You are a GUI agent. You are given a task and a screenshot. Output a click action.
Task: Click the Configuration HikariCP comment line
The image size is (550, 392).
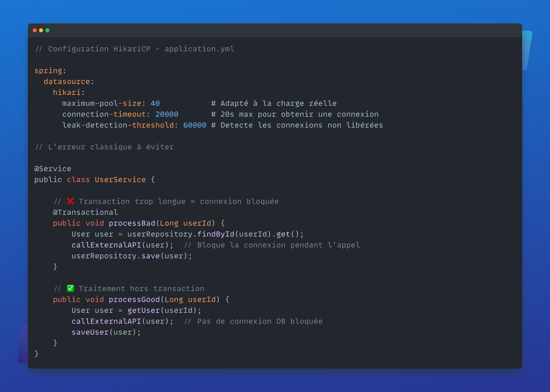click(x=135, y=49)
